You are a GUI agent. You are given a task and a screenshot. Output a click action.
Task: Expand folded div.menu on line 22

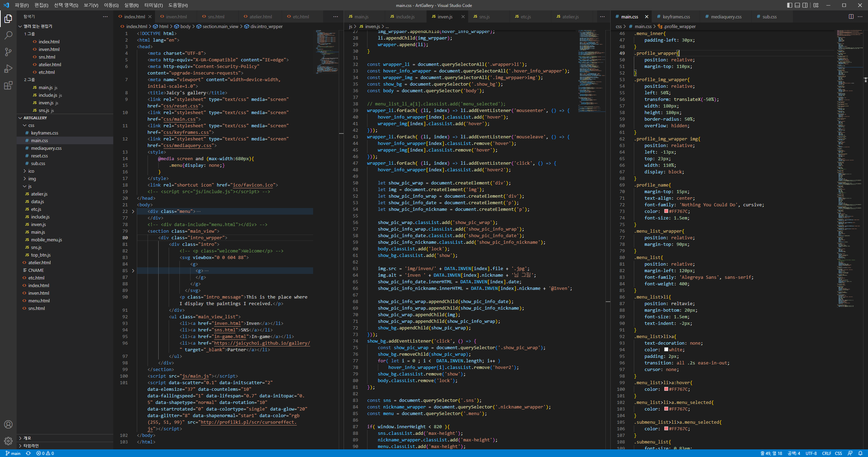coord(133,212)
